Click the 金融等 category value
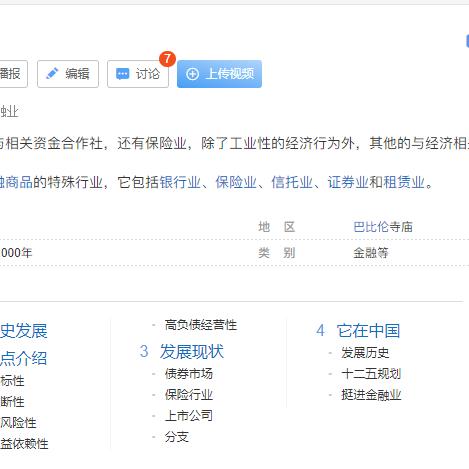This screenshot has height=469, width=469. (x=371, y=253)
